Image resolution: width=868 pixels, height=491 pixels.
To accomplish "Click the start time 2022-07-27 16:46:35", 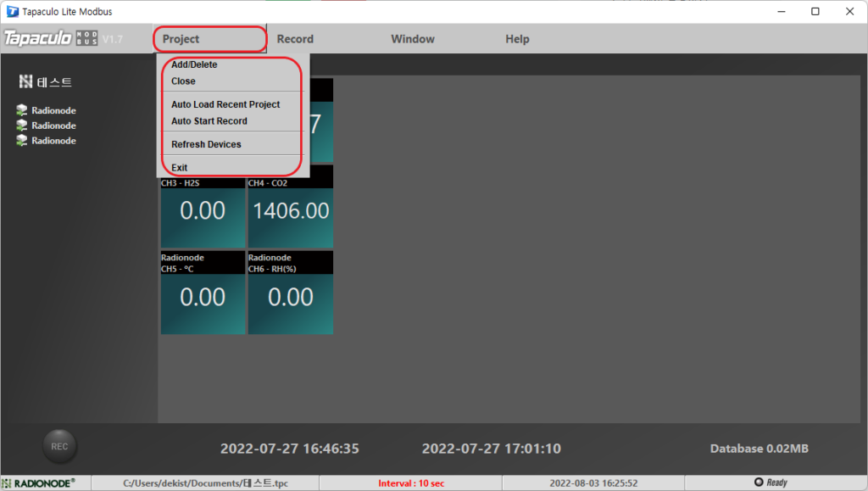I will point(290,449).
